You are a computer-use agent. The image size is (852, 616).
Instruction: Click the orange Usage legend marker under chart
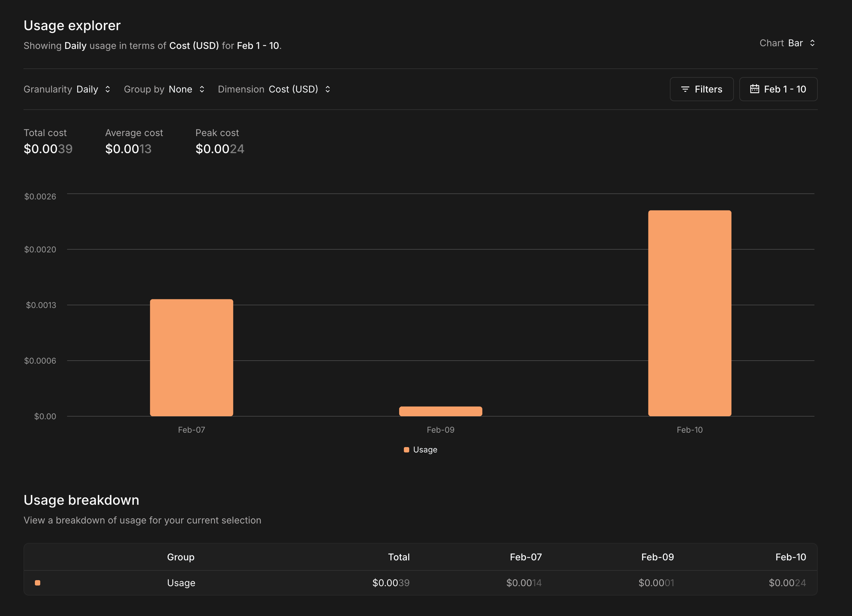click(x=406, y=450)
